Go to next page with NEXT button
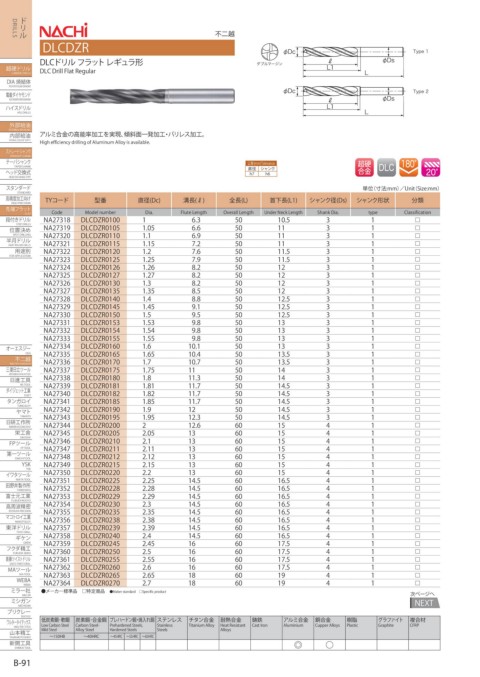The width and height of the screenshot is (480, 677). pyautogui.click(x=424, y=603)
